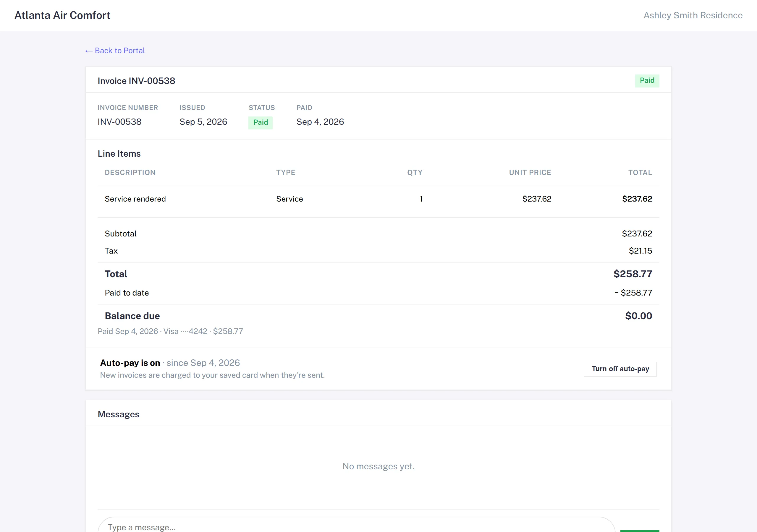The height and width of the screenshot is (532, 757).
Task: Click the tax amount $21.15
Action: point(640,251)
